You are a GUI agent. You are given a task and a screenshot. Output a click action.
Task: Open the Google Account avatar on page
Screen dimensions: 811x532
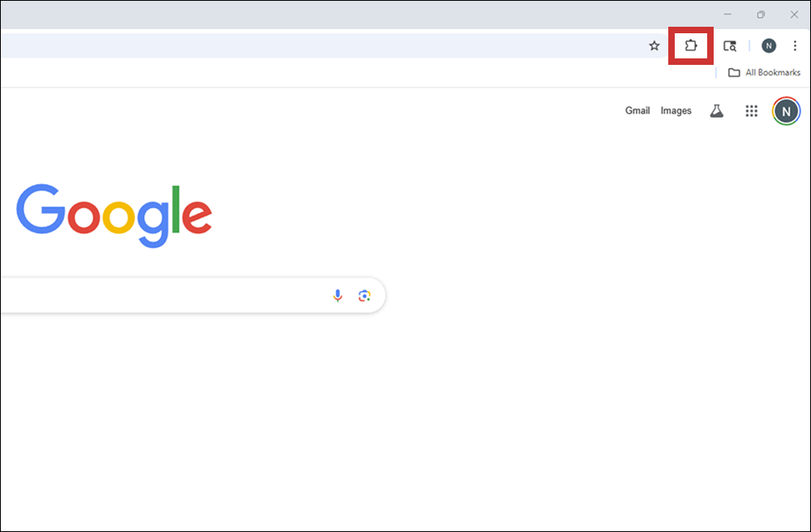point(786,111)
